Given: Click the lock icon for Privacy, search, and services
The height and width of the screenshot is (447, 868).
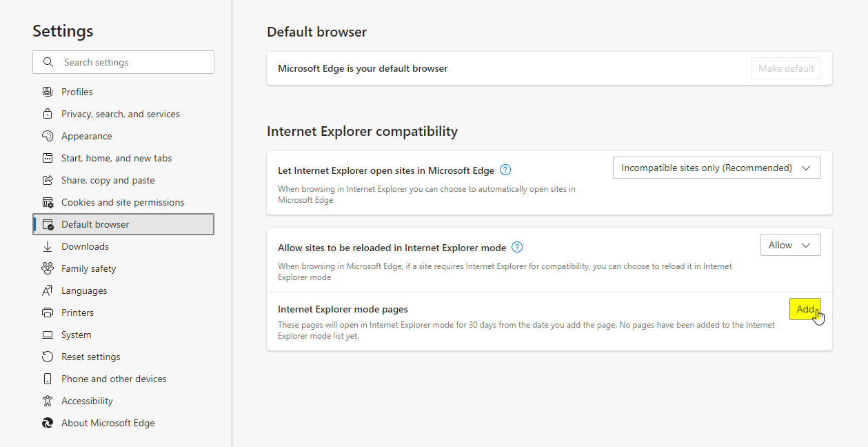Looking at the screenshot, I should [48, 114].
